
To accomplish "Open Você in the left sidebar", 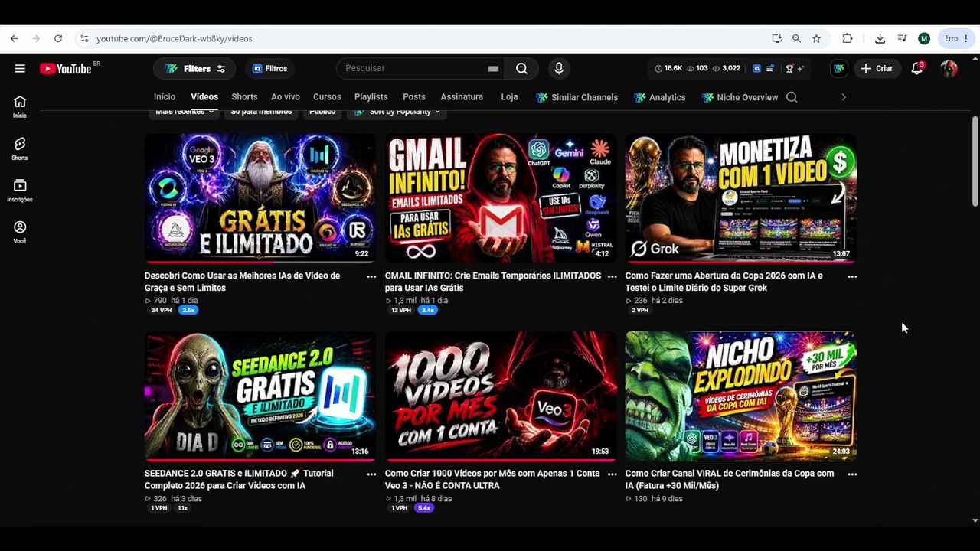I will pos(20,232).
